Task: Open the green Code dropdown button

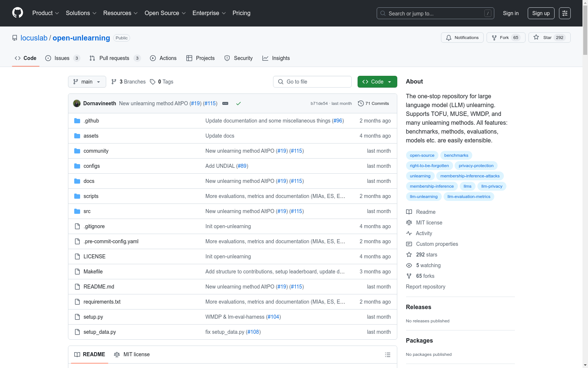Action: pyautogui.click(x=377, y=82)
